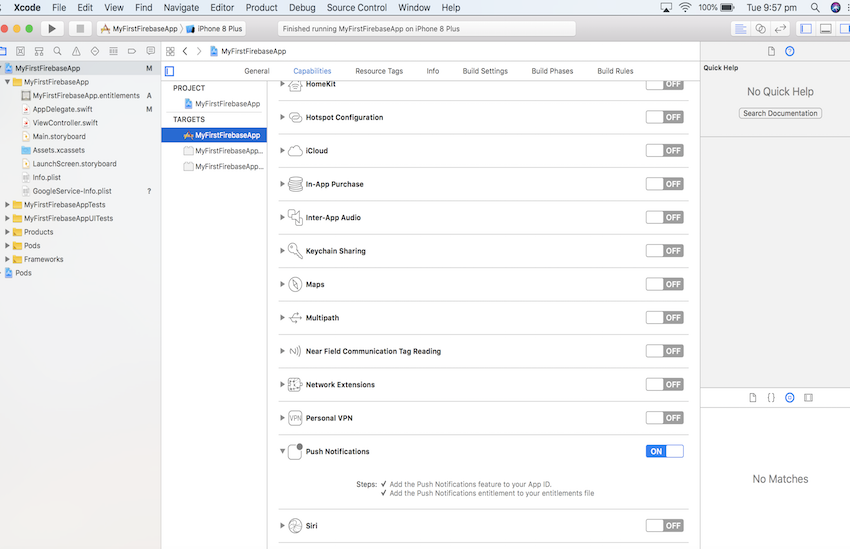This screenshot has height=549, width=850.
Task: Expand the iCloud capability section
Action: 282,151
